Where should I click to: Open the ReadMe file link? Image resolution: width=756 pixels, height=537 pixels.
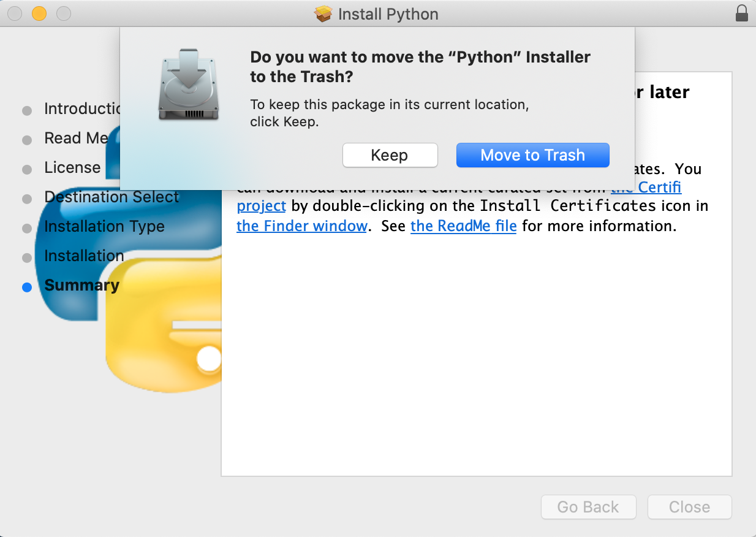(x=463, y=226)
